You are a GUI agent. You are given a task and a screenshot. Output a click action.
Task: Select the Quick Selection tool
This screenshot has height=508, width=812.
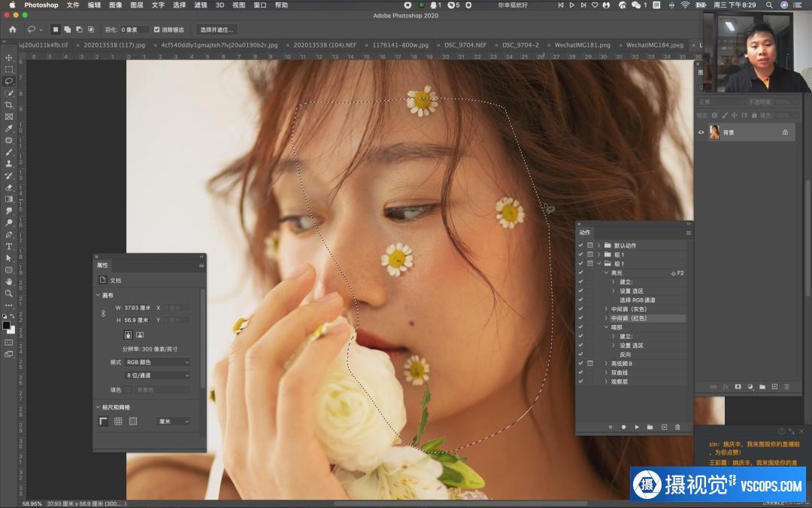[9, 93]
